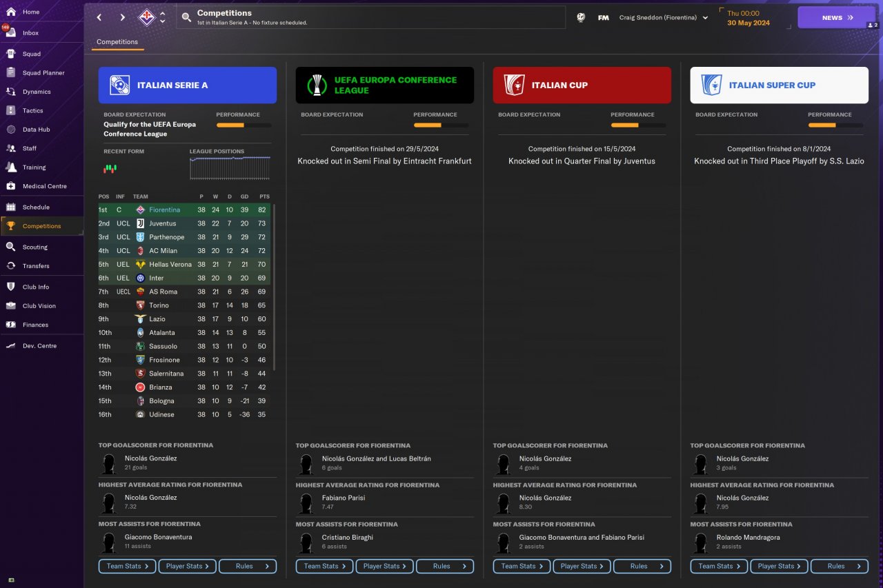
Task: Open Rules under Italian Super Cup
Action: click(x=840, y=567)
